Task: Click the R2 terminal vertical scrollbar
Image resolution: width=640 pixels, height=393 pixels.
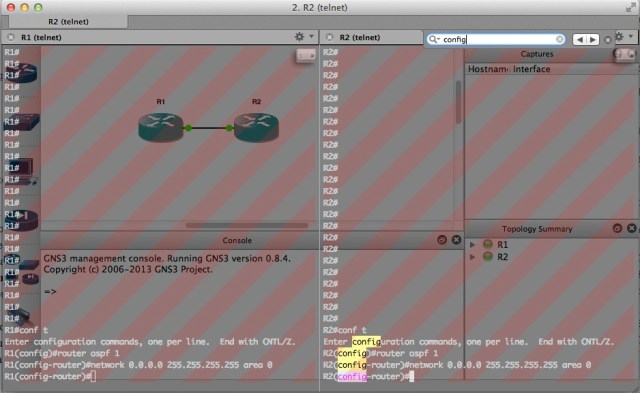Action: 458,102
